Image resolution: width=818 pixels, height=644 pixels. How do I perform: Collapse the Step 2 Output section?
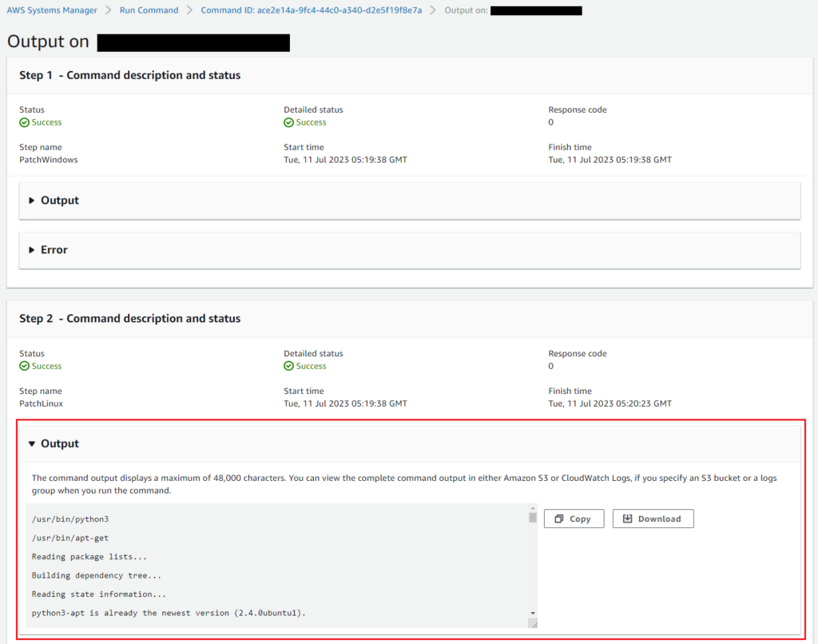54,443
